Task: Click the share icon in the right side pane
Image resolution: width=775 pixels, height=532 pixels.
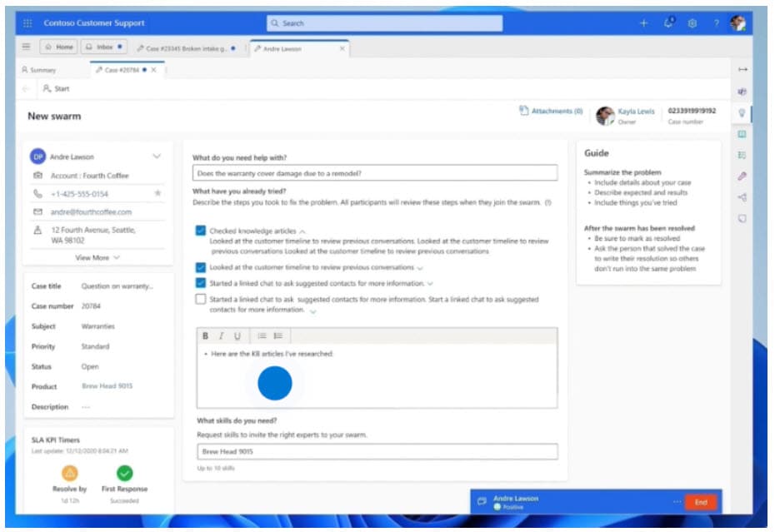Action: (742, 197)
